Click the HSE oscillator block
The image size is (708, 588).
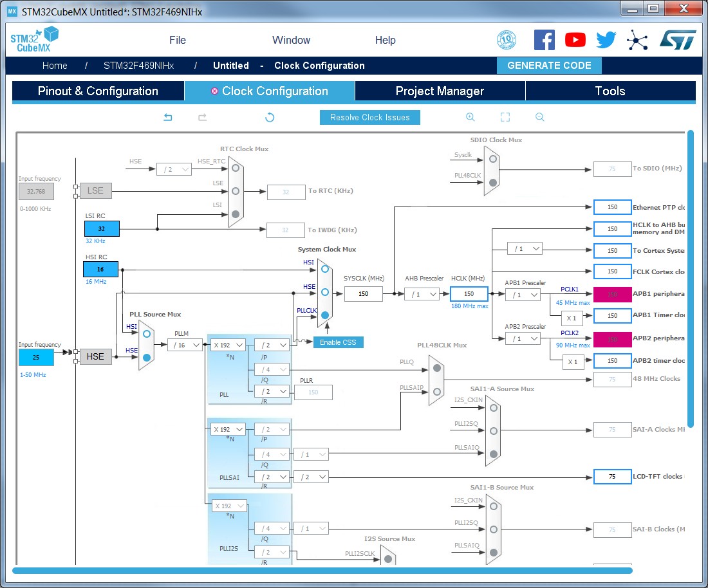coord(95,356)
